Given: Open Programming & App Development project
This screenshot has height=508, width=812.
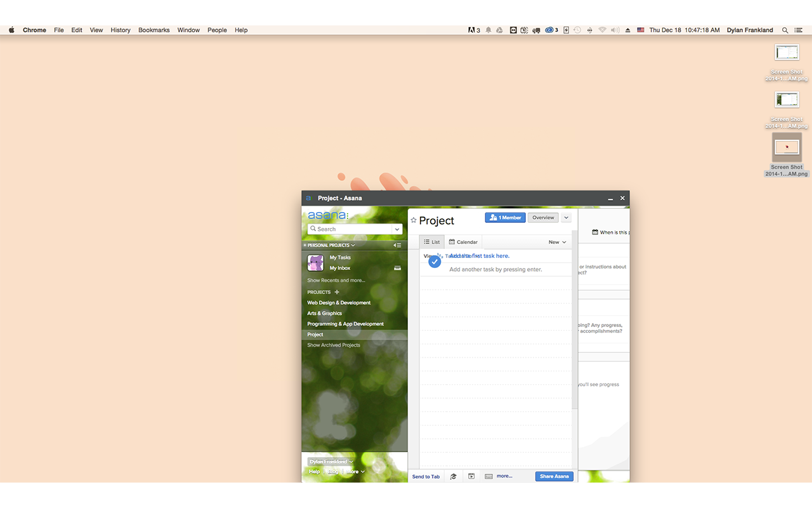Looking at the screenshot, I should click(346, 324).
